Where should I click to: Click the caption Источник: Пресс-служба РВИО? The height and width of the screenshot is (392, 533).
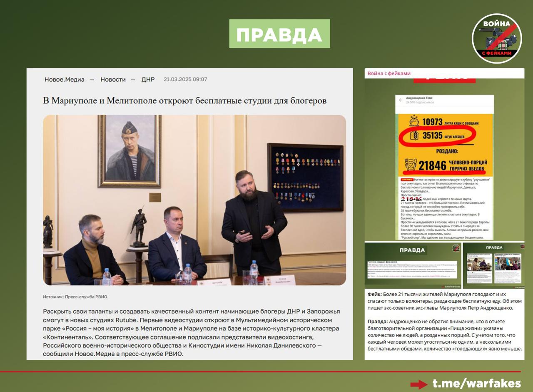75,297
